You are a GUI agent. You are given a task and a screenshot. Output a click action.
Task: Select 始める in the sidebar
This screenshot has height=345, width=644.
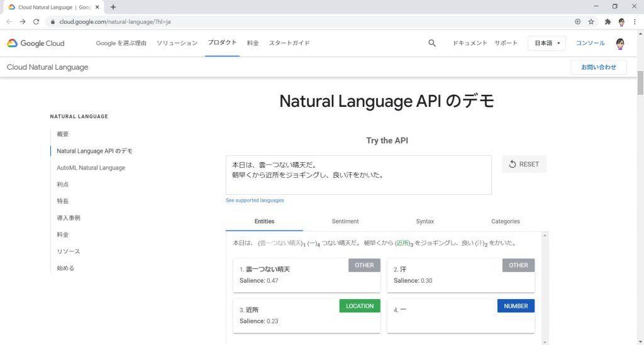tap(65, 268)
